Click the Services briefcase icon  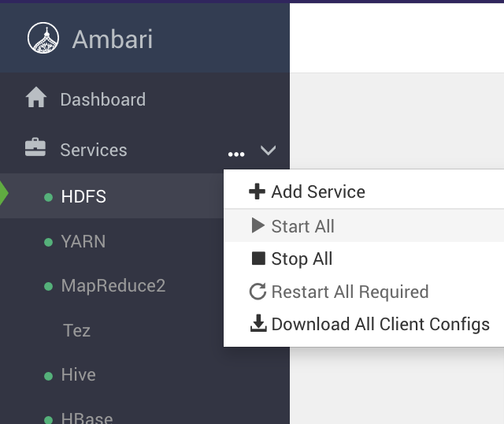pos(35,147)
